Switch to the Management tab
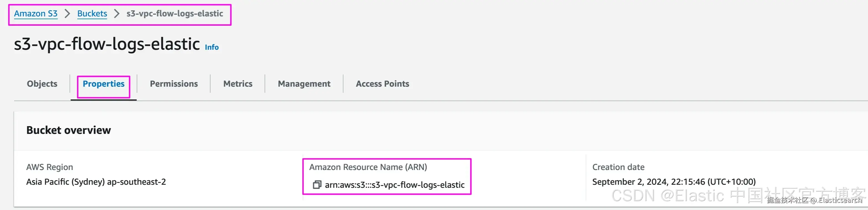This screenshot has height=210, width=868. 304,84
